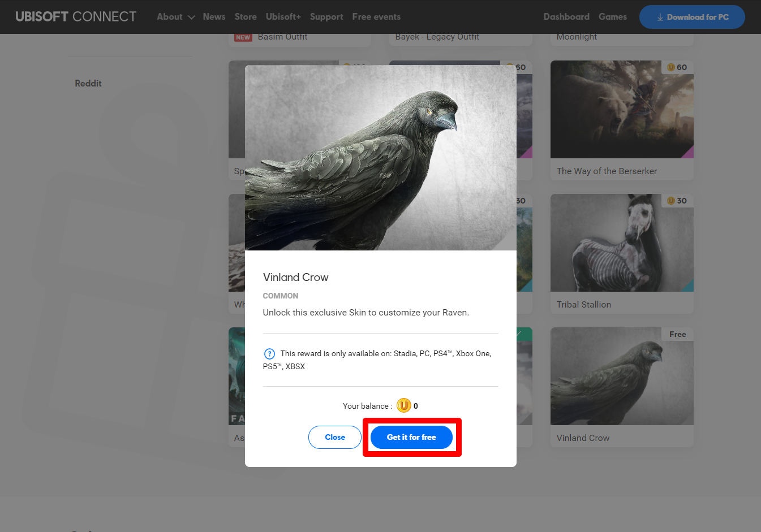Click the Vinland Crow raven image in dialog

380,158
